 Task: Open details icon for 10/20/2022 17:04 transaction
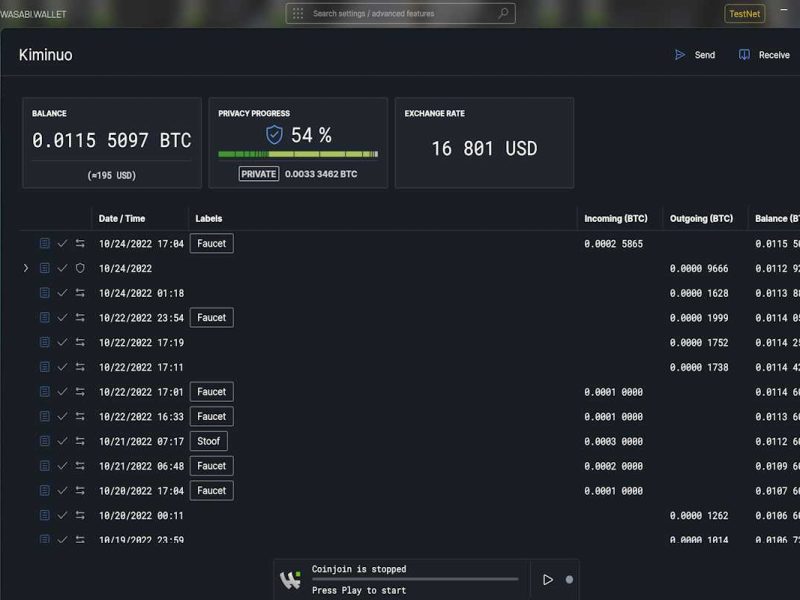[x=45, y=490]
